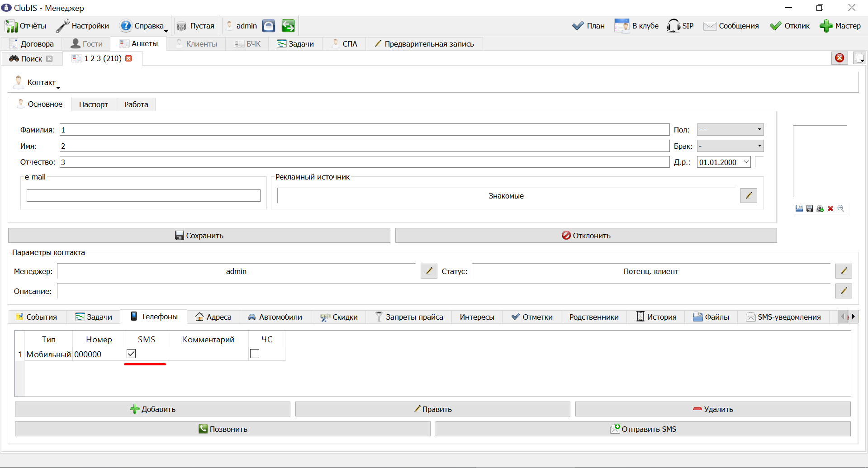The width and height of the screenshot is (868, 468).
Task: Click the zoom photo magnifier icon
Action: (841, 208)
